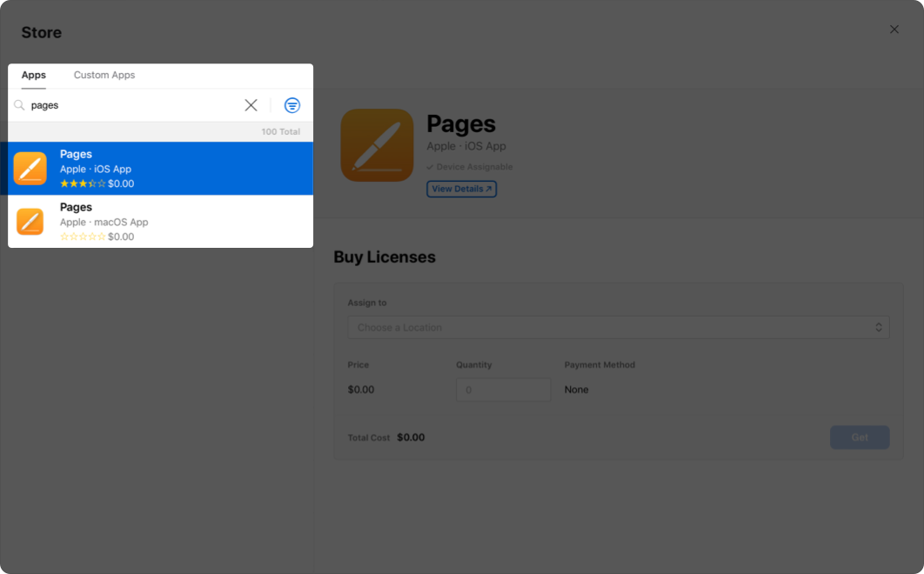The image size is (924, 574).
Task: Click the Pages macOS App icon in results
Action: coord(30,222)
